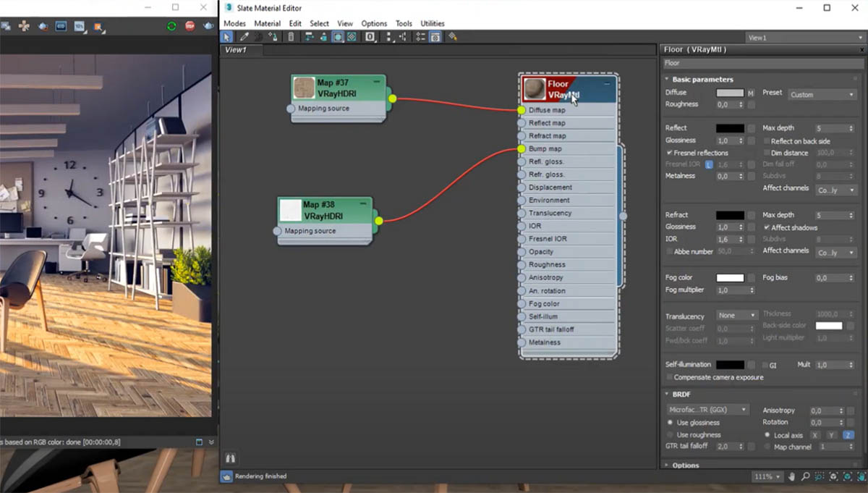Open the Preset dropdown showing Custom
The width and height of the screenshot is (868, 493).
coord(821,94)
